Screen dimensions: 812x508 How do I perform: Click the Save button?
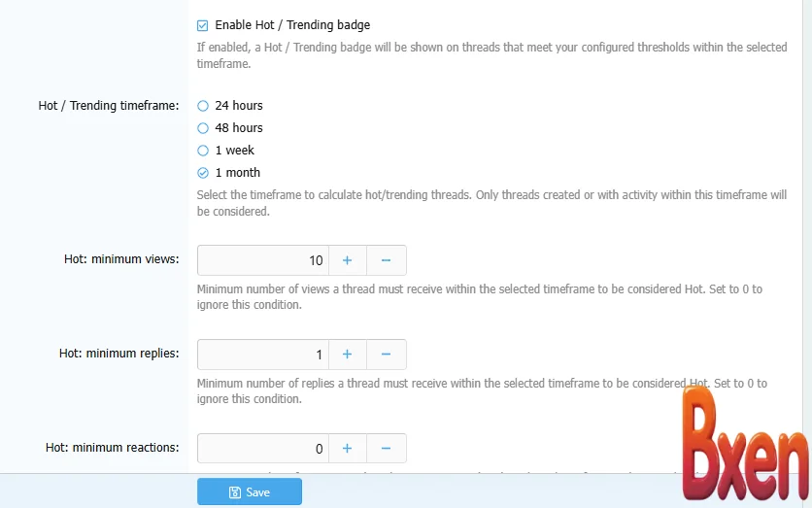tap(250, 492)
